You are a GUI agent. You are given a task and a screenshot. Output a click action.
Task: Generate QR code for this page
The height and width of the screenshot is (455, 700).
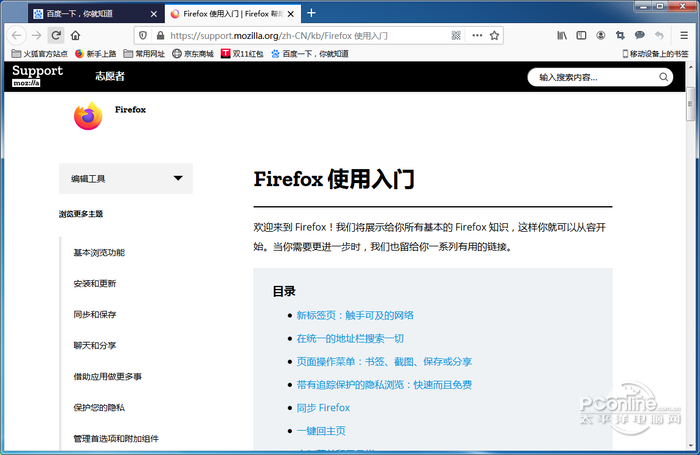click(456, 35)
